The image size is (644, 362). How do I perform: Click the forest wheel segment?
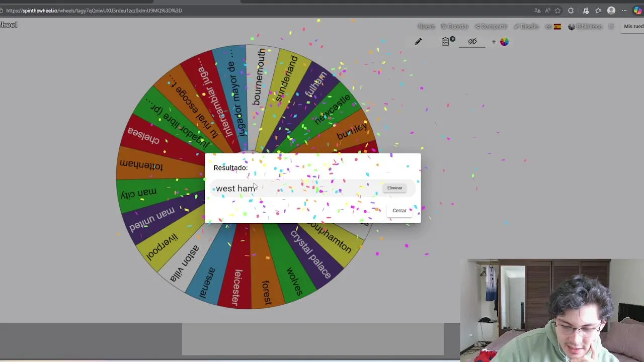pos(267,292)
